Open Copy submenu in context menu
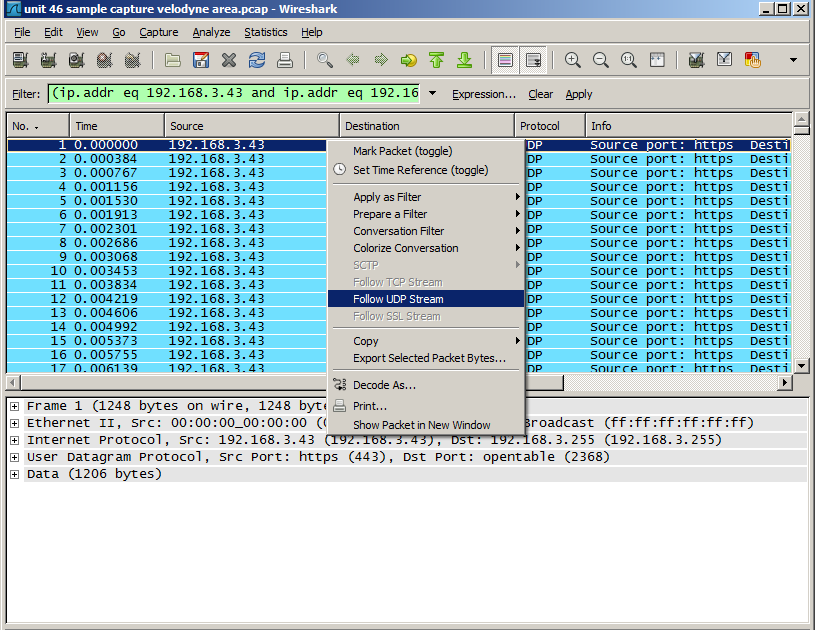This screenshot has height=630, width=815. [x=426, y=342]
